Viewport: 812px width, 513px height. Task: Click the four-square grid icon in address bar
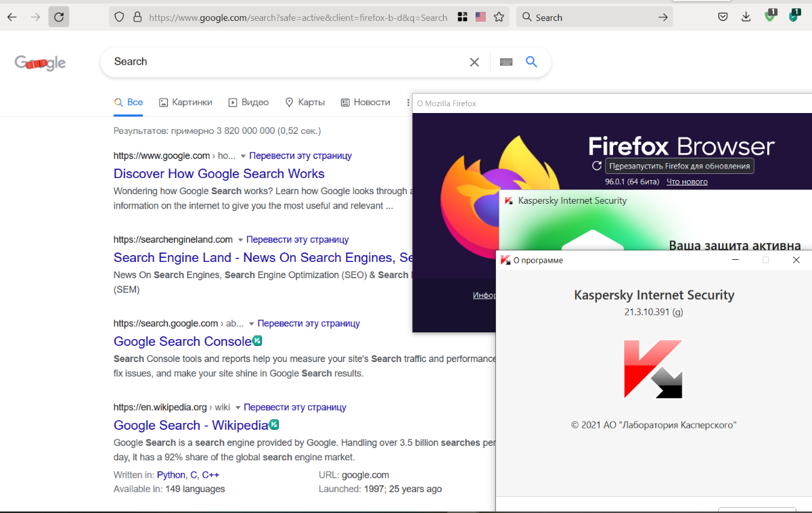[x=463, y=18]
